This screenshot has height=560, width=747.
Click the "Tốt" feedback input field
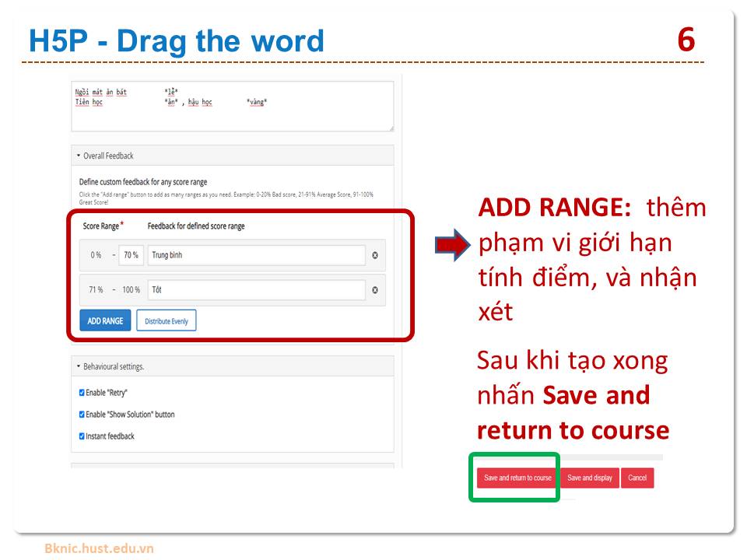256,290
